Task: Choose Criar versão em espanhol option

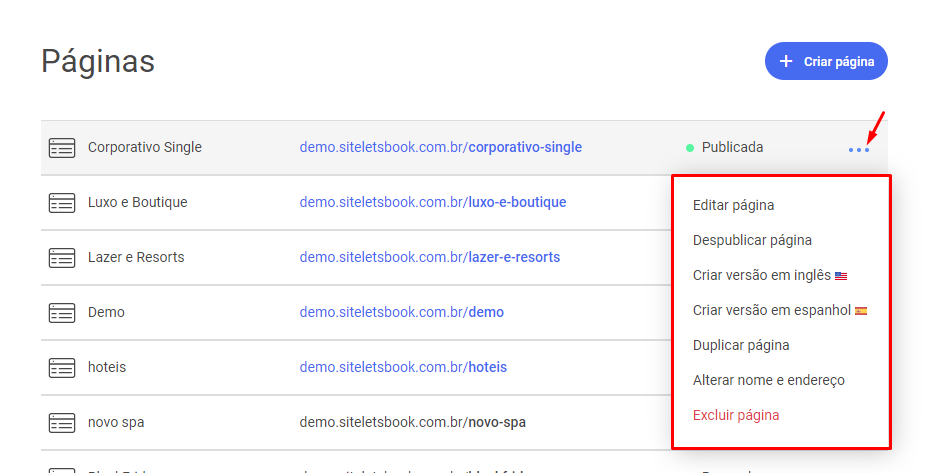Action: [x=778, y=310]
